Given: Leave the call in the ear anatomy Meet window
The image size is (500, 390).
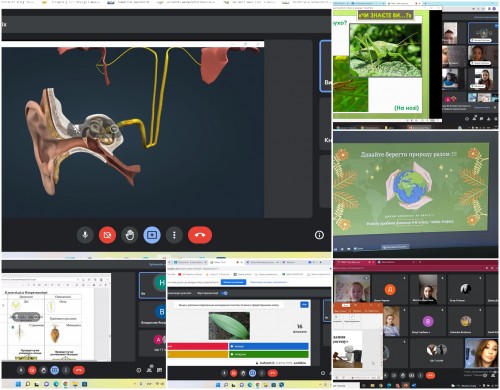Looking at the screenshot, I should point(200,235).
